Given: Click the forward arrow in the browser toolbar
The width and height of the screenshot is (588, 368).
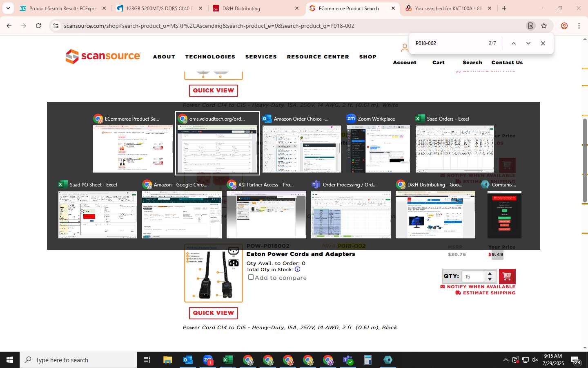Looking at the screenshot, I should tap(24, 26).
